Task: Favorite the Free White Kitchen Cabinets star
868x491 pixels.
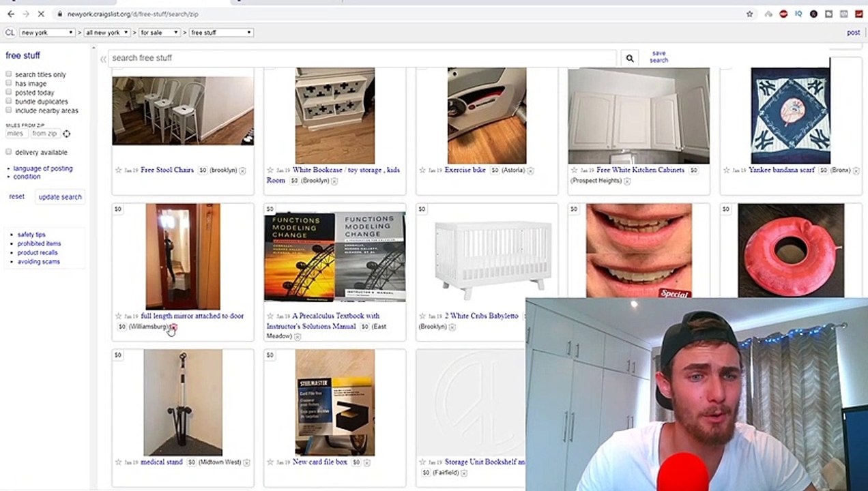Action: [574, 170]
